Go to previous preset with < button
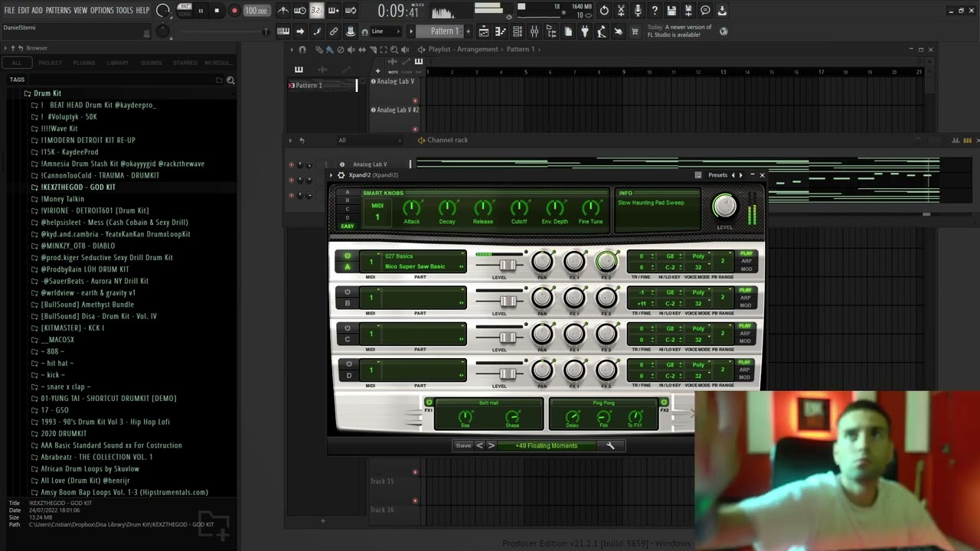This screenshot has height=551, width=980. pyautogui.click(x=480, y=445)
